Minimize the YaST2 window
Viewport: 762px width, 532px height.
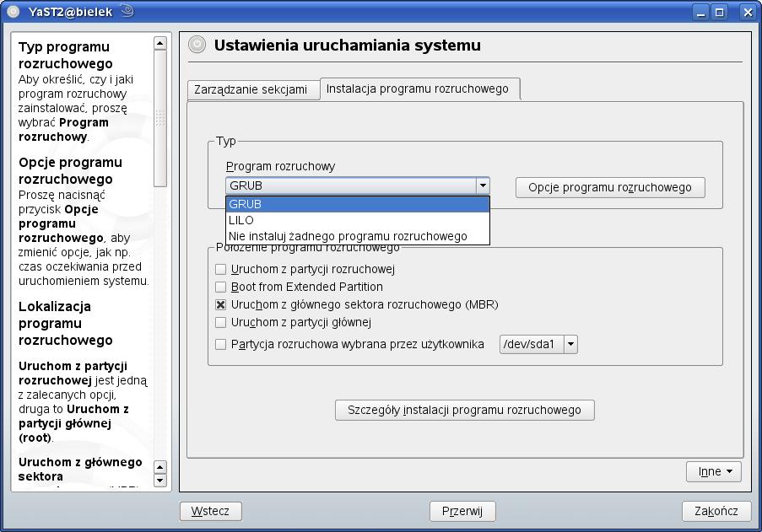(700, 12)
